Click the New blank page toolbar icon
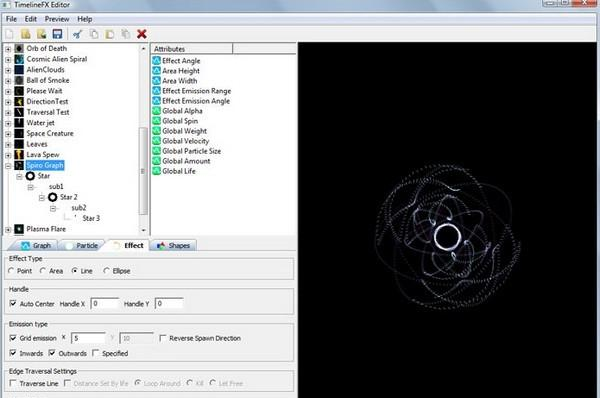The height and width of the screenshot is (398, 600). tap(10, 34)
